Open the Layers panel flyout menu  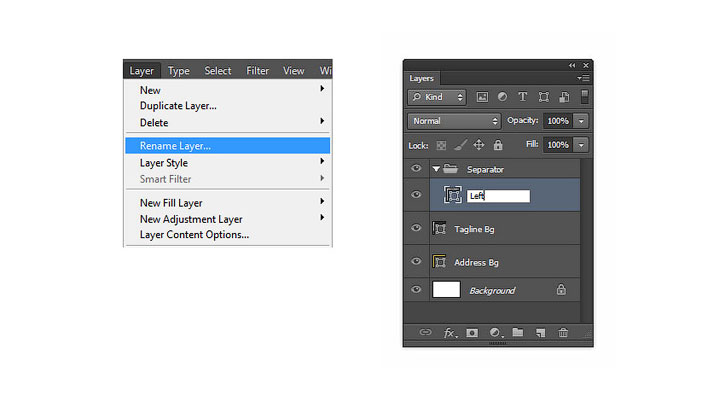click(x=584, y=78)
